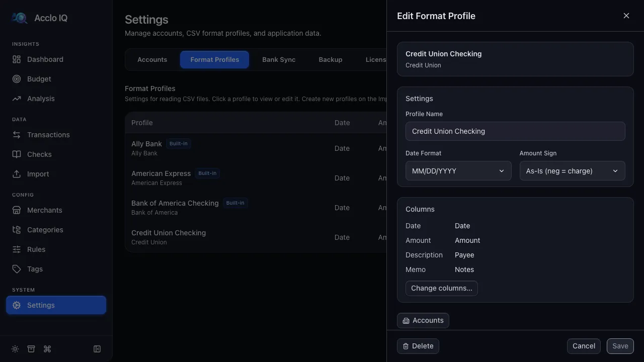This screenshot has width=644, height=362.
Task: Click the Cancel button
Action: (x=584, y=346)
